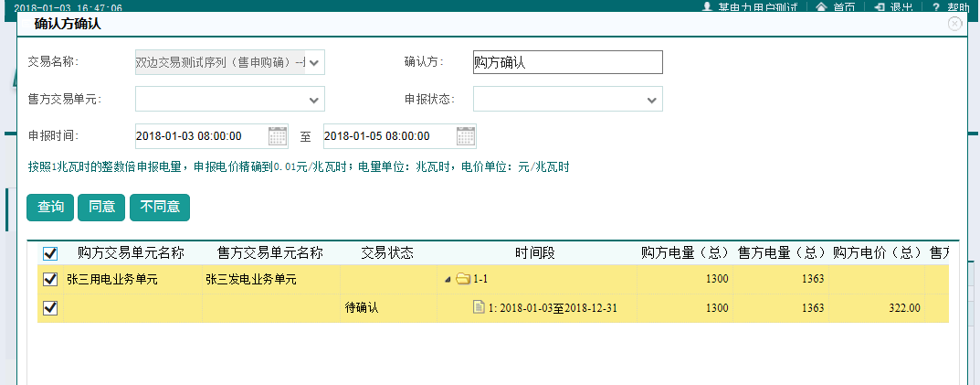Click the 查询 button
Image resolution: width=980 pixels, height=385 pixels.
tap(50, 208)
